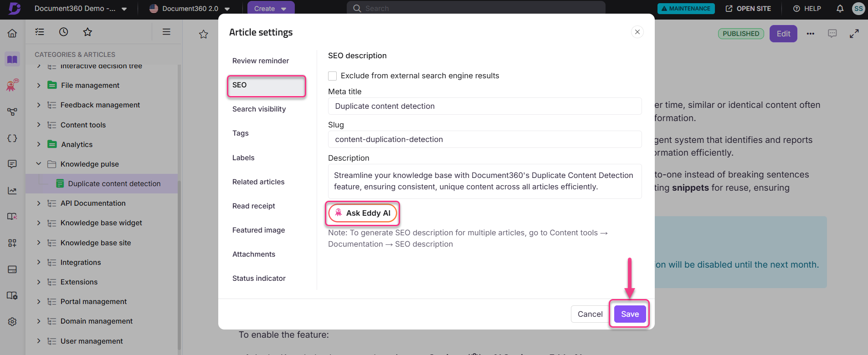Screen dimensions: 868x355
Task: Open the Status indicator settings tab
Action: pyautogui.click(x=259, y=279)
